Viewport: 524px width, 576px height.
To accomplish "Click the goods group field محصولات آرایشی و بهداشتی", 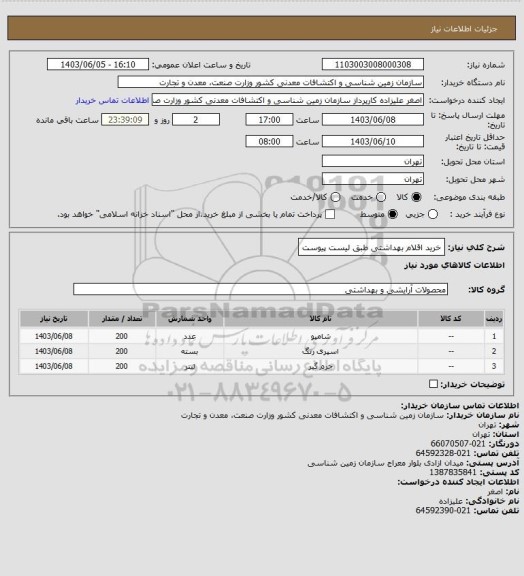I will 260,289.
